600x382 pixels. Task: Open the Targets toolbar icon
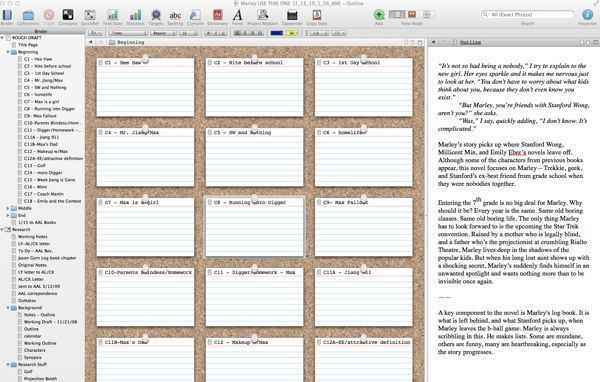coord(156,15)
